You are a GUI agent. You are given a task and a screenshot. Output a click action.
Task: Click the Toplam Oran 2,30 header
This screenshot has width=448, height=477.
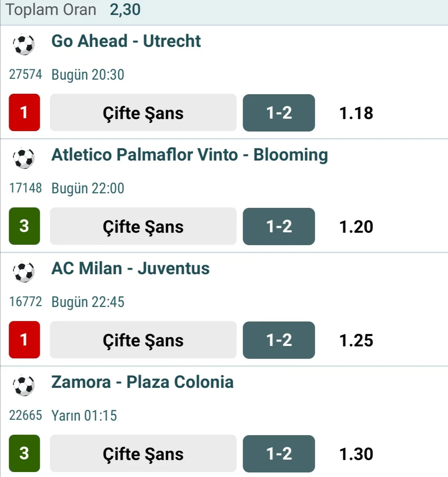tap(73, 10)
